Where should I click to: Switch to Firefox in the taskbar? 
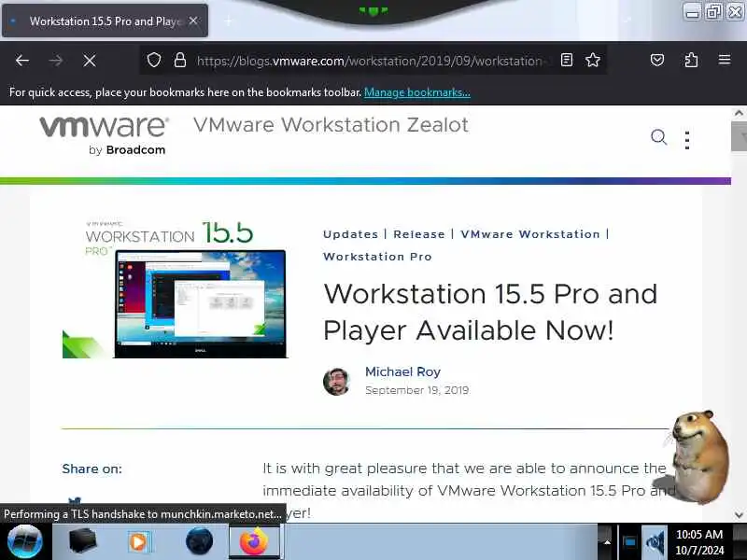254,541
